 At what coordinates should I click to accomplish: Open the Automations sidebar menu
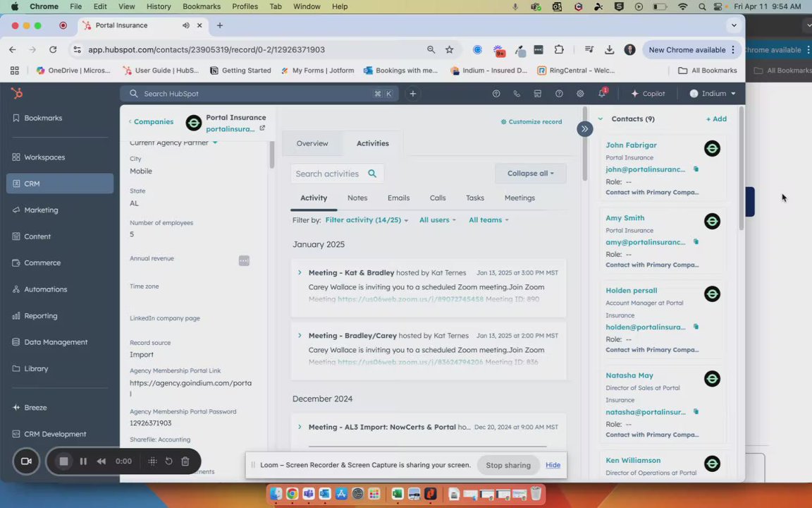coord(59,289)
